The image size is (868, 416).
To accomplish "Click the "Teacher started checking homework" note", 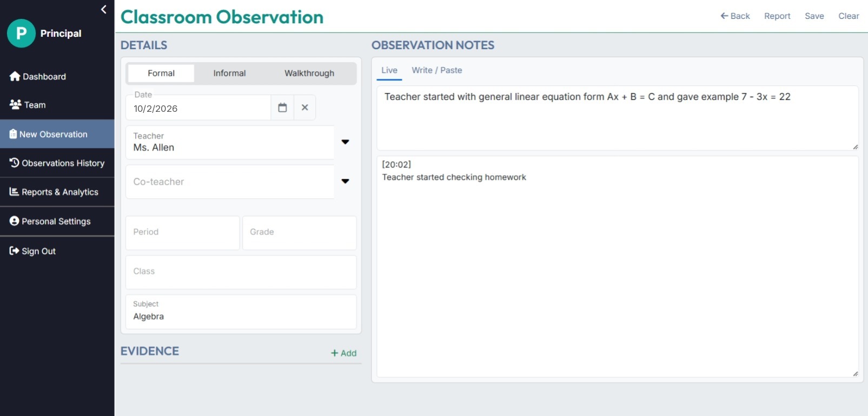I will (454, 177).
